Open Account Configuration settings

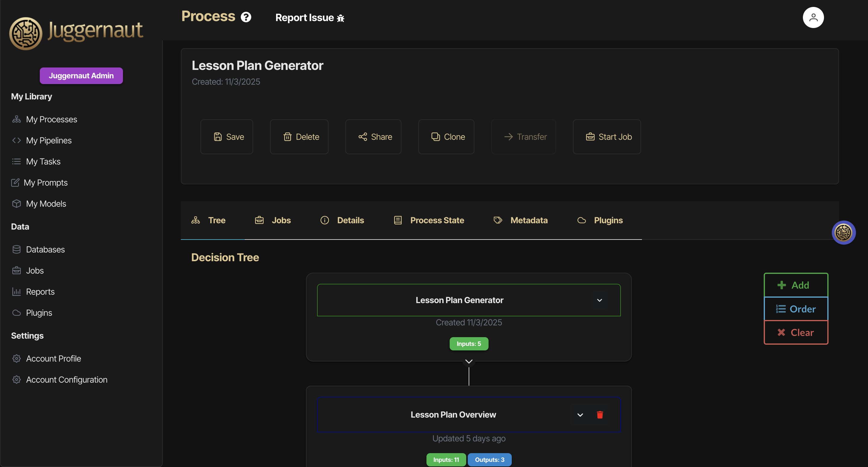pyautogui.click(x=66, y=379)
